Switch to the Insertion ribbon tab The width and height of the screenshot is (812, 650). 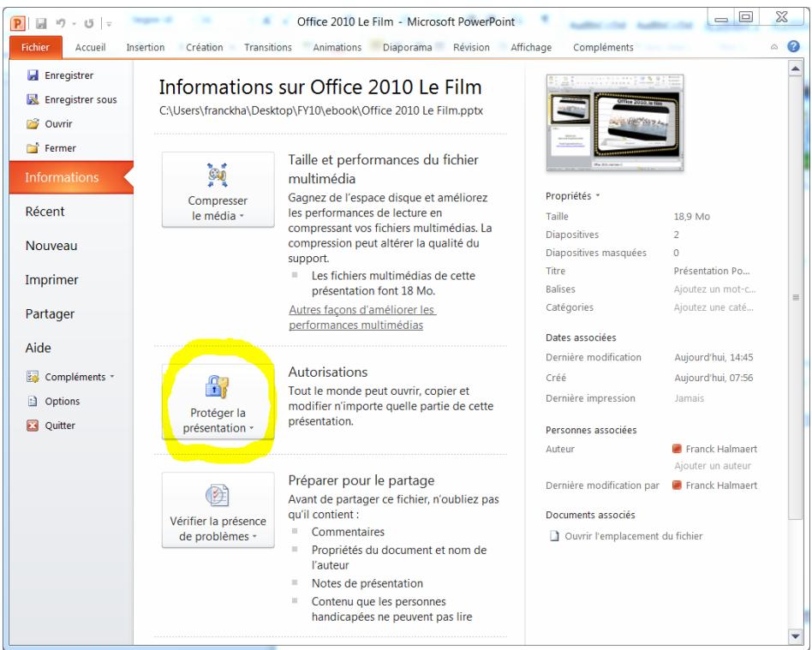[x=146, y=47]
